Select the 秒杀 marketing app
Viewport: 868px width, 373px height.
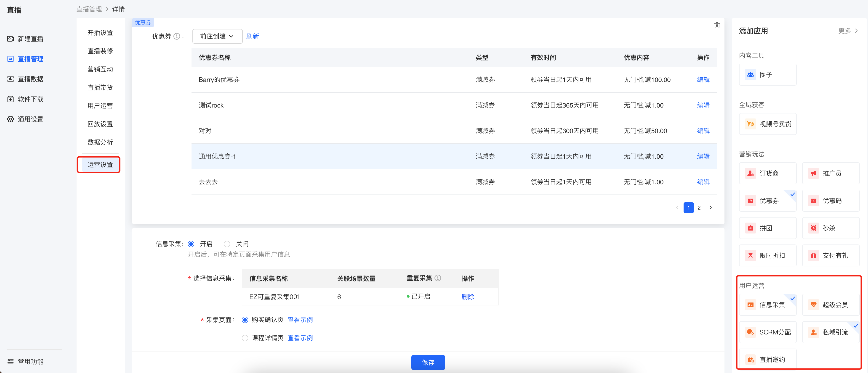[x=831, y=228]
